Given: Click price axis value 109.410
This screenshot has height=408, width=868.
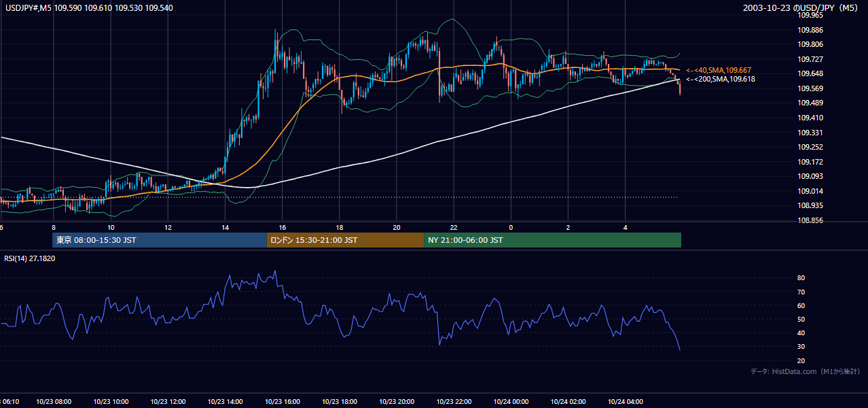Looking at the screenshot, I should (810, 118).
